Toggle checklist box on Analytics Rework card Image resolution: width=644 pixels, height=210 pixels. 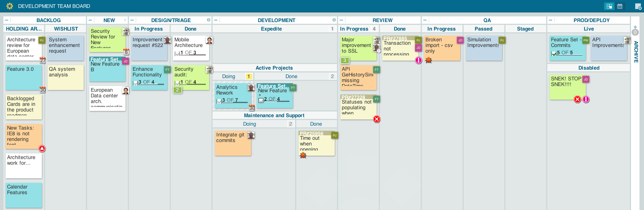click(x=219, y=101)
